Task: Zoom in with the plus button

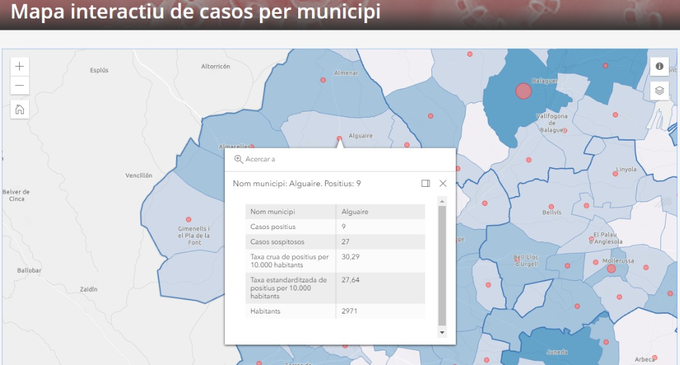Action: (20, 67)
